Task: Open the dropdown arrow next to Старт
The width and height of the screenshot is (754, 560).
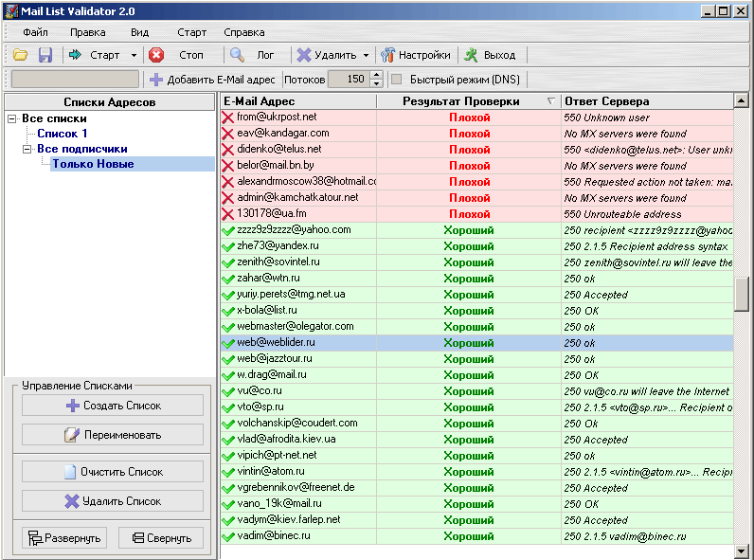Action: click(x=134, y=55)
